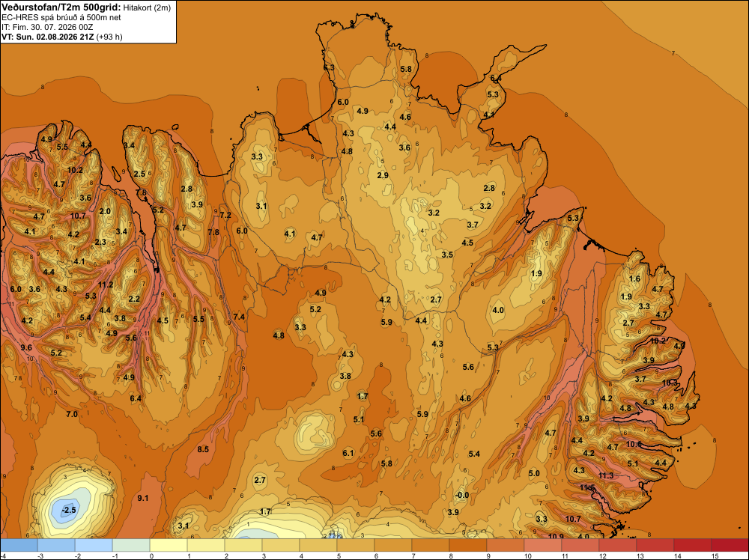
Task: Pick legend swatch between 8 and 9
Action: (x=467, y=545)
